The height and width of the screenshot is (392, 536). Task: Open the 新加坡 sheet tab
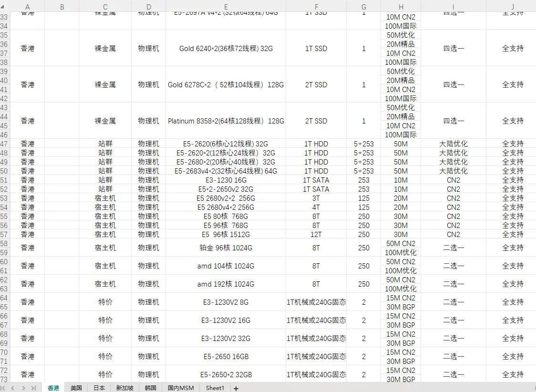tap(124, 388)
